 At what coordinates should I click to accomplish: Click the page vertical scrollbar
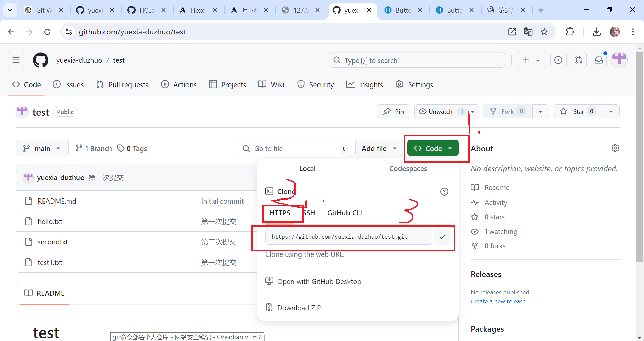coord(640,157)
